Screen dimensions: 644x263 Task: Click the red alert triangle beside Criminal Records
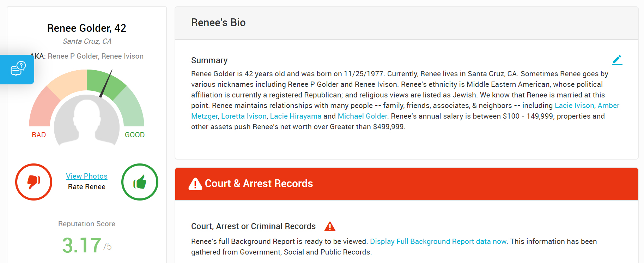click(x=330, y=226)
